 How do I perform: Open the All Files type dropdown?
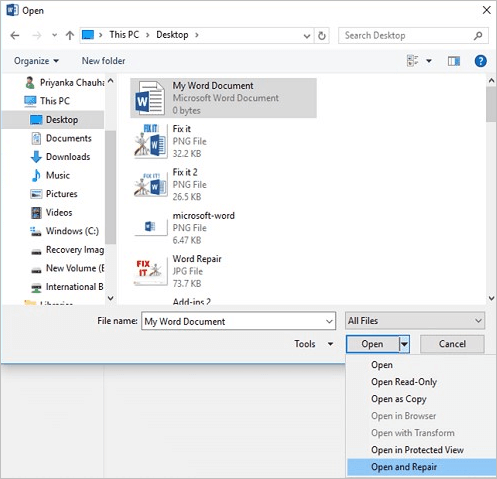(x=415, y=321)
